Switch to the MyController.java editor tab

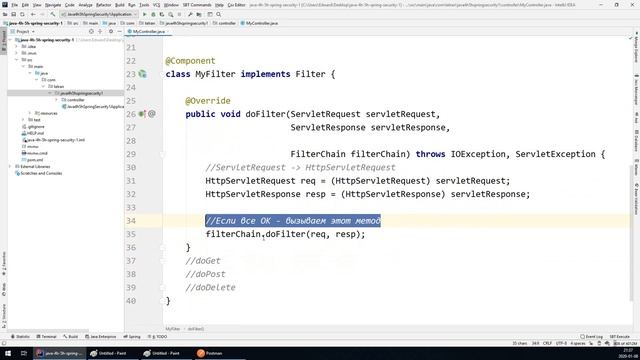(x=148, y=31)
